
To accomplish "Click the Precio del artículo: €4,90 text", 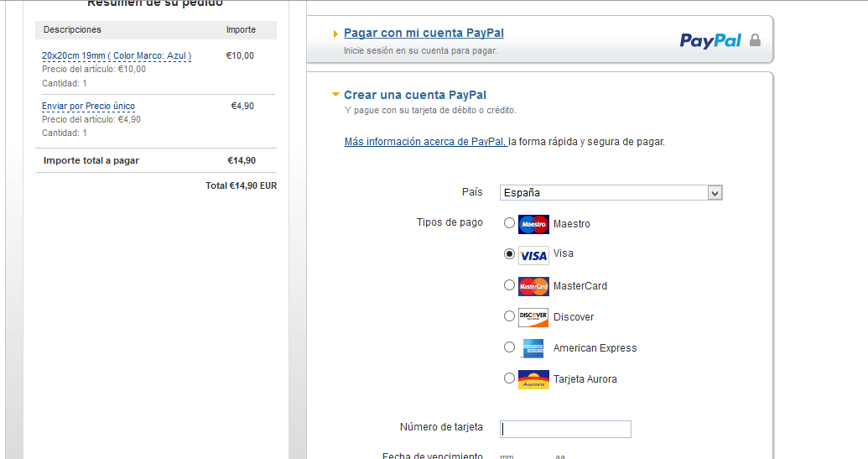I will pyautogui.click(x=91, y=119).
